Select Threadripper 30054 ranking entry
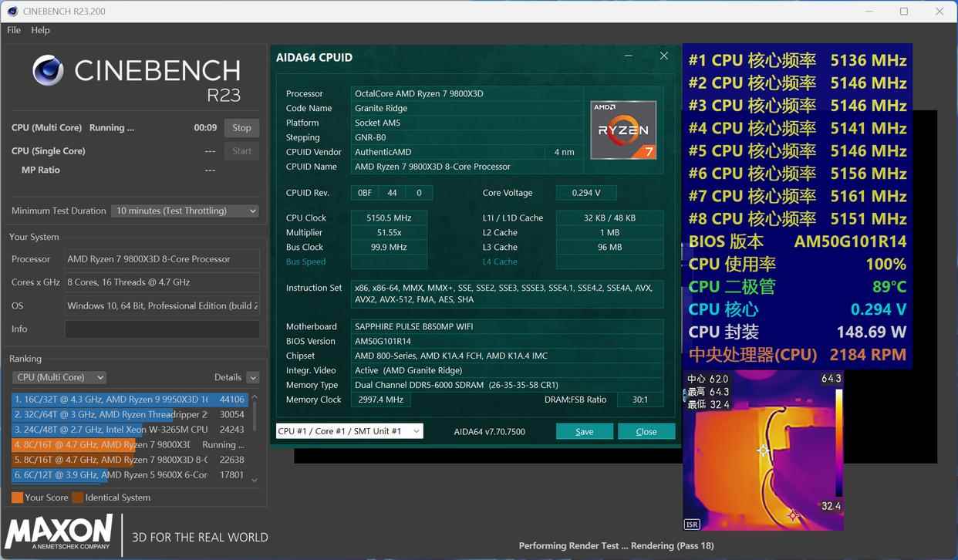 130,414
